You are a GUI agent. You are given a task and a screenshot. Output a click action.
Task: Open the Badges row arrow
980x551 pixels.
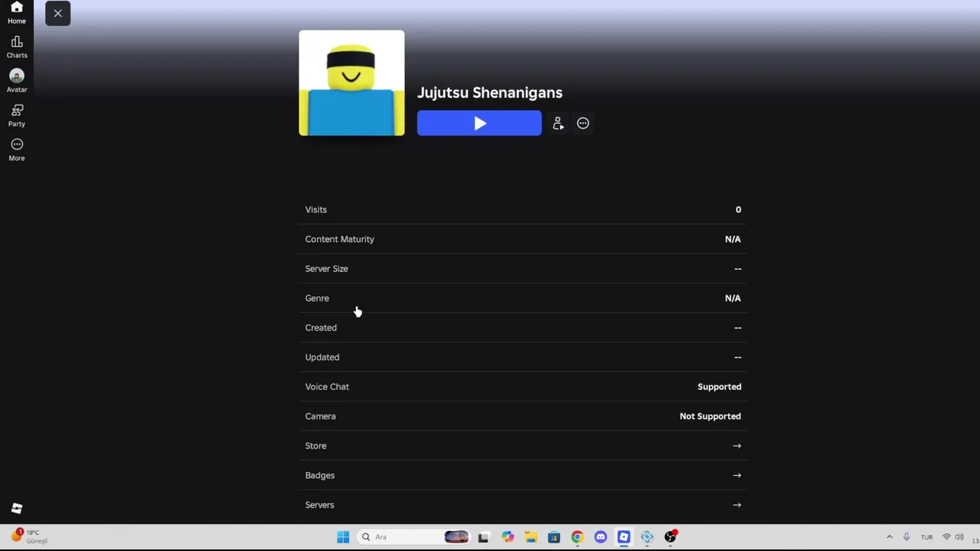pyautogui.click(x=737, y=475)
